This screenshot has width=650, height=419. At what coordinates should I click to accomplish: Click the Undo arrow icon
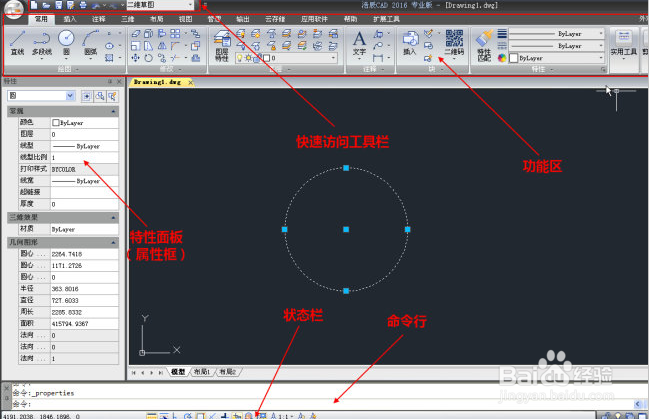[96, 5]
